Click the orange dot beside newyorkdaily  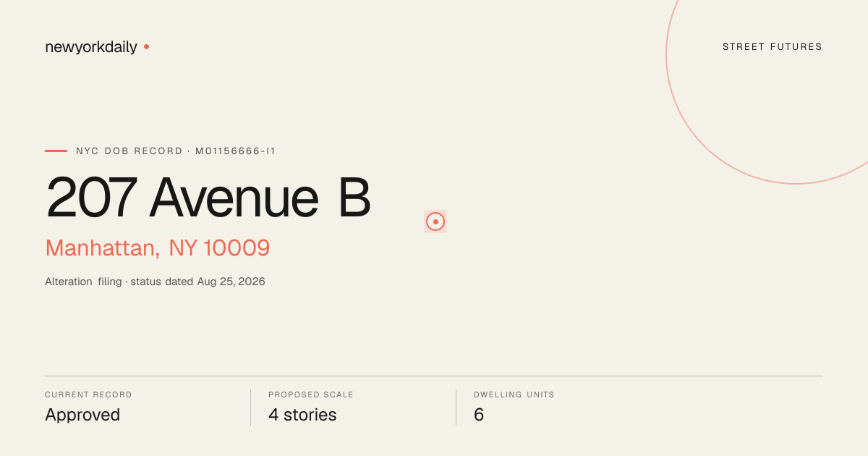146,46
